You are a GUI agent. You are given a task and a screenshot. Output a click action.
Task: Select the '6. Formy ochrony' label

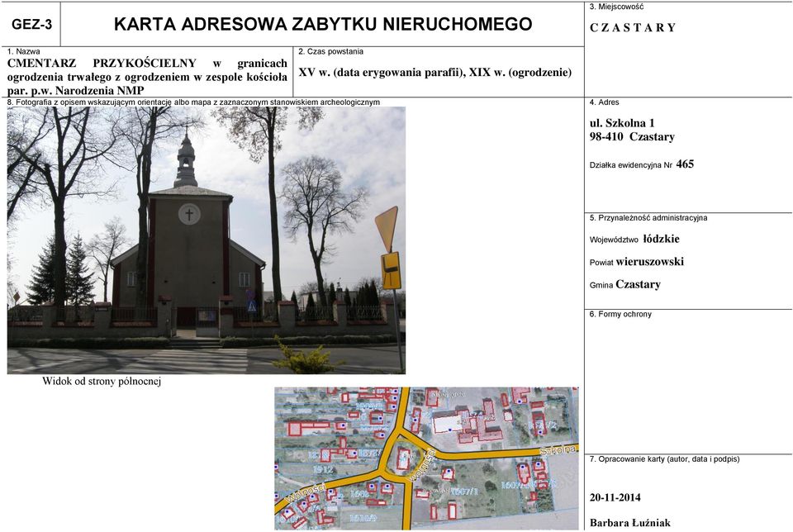point(620,314)
